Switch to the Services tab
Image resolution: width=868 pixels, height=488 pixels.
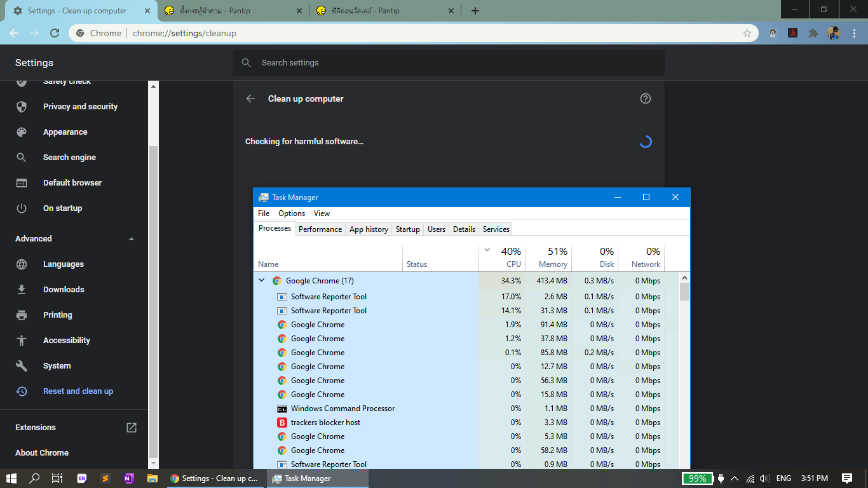tap(496, 229)
